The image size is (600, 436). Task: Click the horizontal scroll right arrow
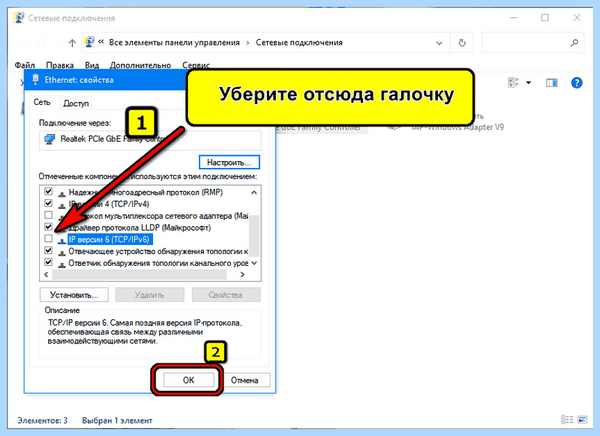[242, 274]
